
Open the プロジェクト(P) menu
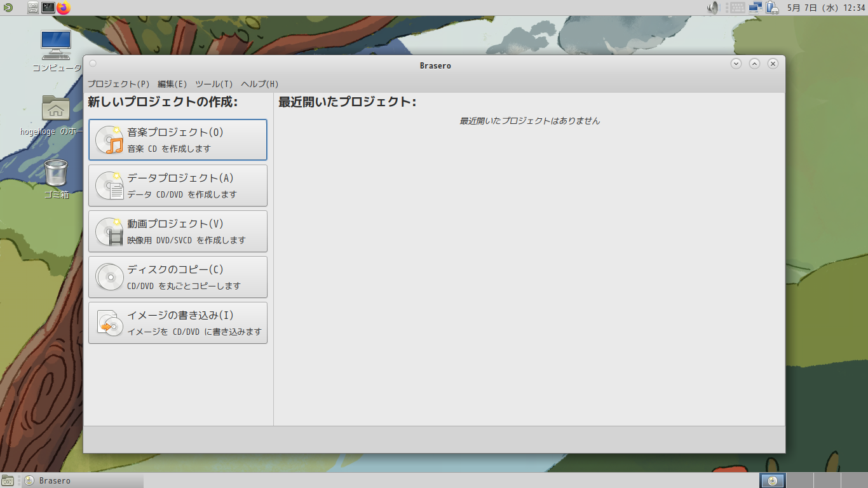(x=119, y=84)
